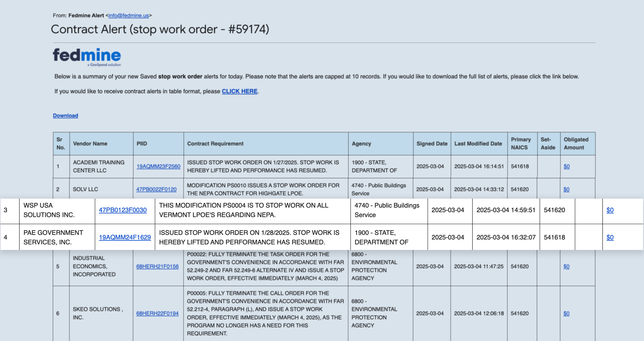Screen dimensions: 644x341
Task: Click $0 amount in WSP USA row
Action: 610,210
